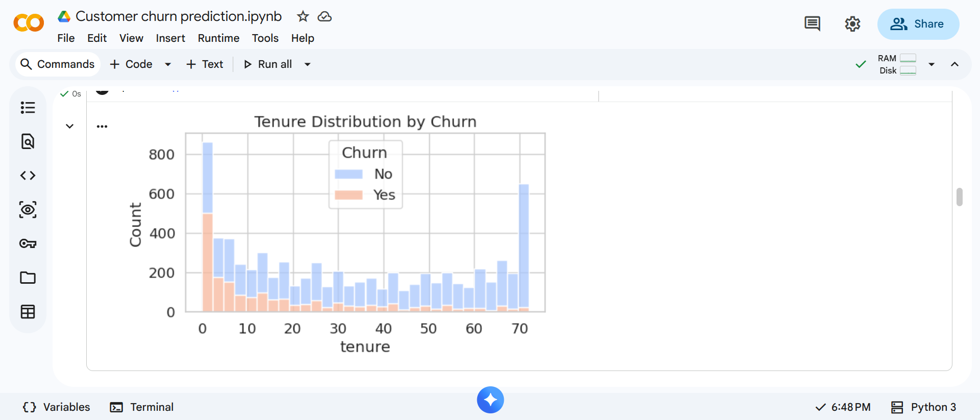
Task: Click the Share button
Action: pos(918,24)
